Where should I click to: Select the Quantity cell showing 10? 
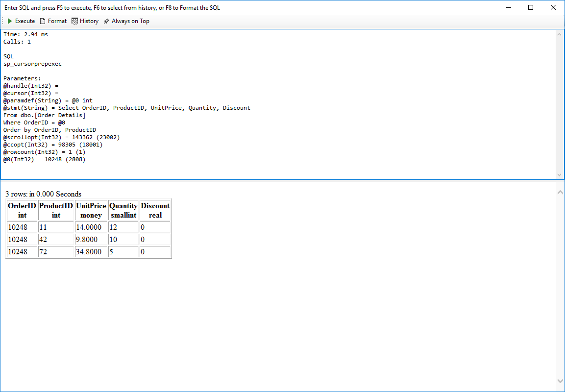123,240
